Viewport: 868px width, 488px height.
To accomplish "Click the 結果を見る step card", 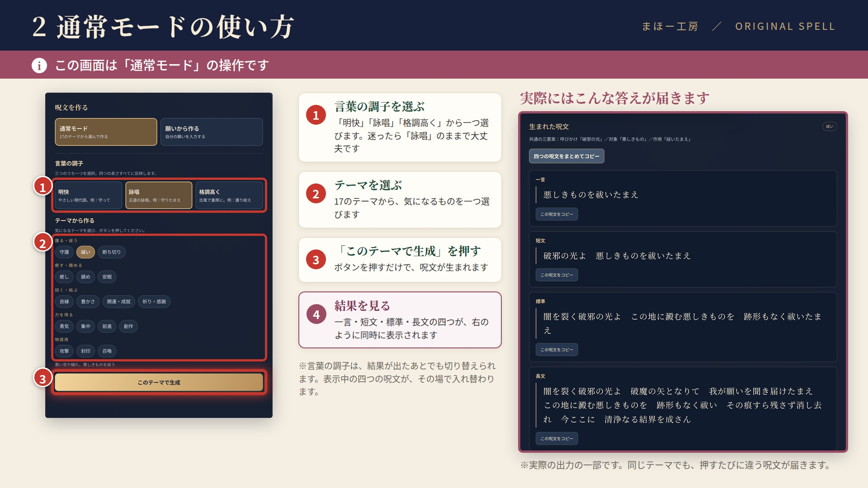I will click(400, 320).
